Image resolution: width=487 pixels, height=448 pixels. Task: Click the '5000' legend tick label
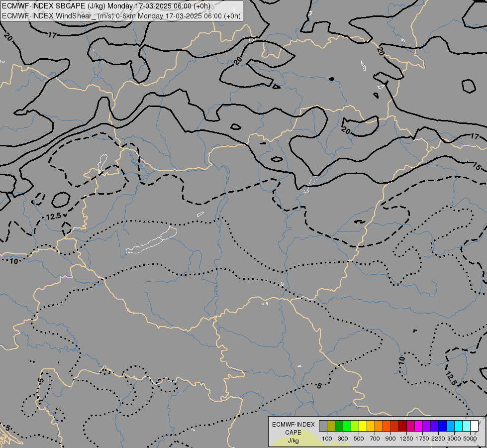(470, 439)
